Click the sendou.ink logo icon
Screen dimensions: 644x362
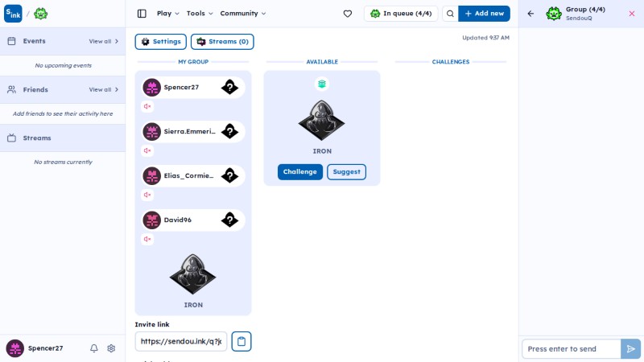[x=13, y=14]
